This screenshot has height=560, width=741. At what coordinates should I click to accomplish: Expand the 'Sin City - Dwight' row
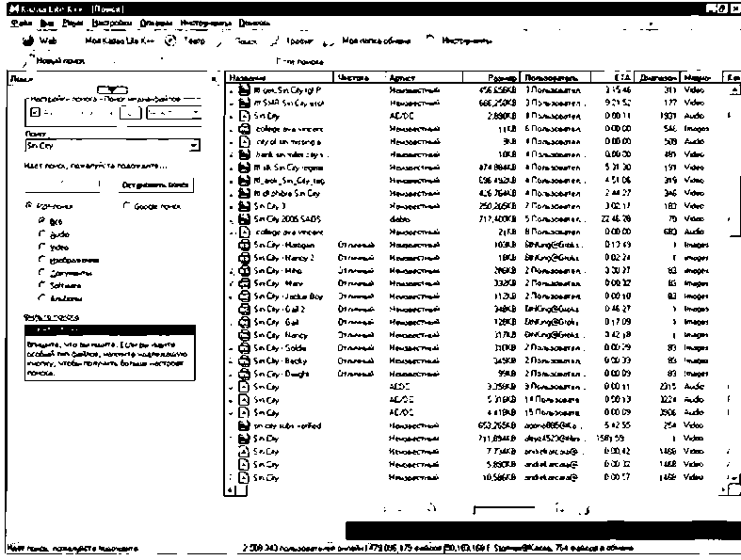point(231,375)
